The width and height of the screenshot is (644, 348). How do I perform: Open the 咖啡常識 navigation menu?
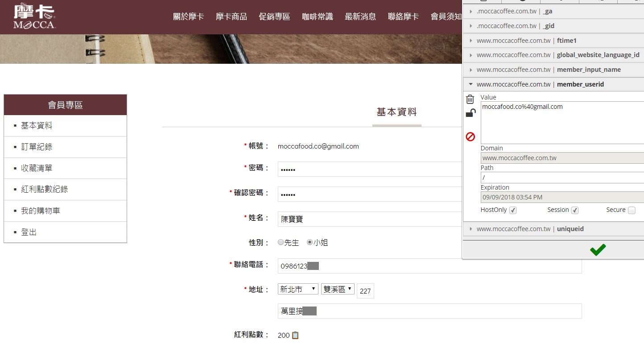(x=318, y=17)
